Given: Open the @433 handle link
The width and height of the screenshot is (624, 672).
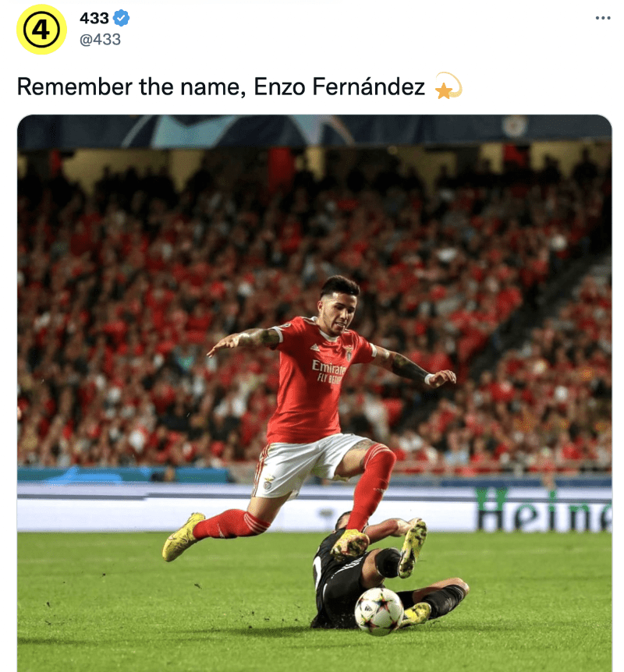Looking at the screenshot, I should pos(101,40).
